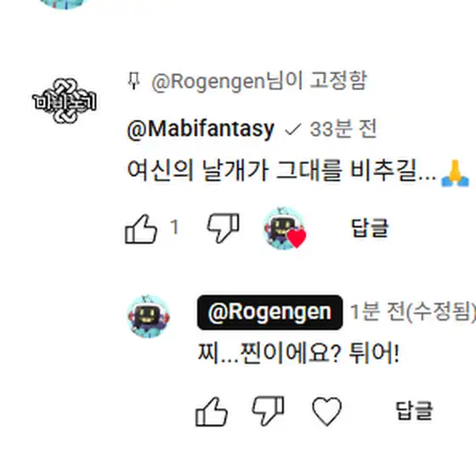Like the @Mabifantasy pinned comment
Screen dimensions: 476x476
(141, 229)
